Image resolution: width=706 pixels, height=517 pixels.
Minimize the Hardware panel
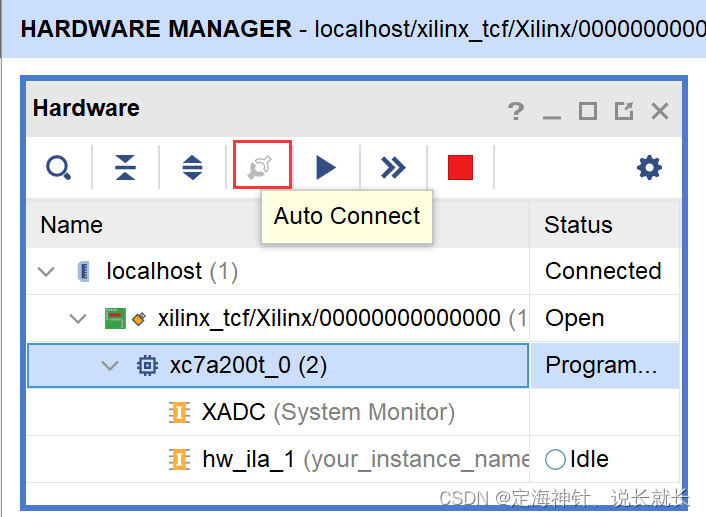pyautogui.click(x=552, y=117)
